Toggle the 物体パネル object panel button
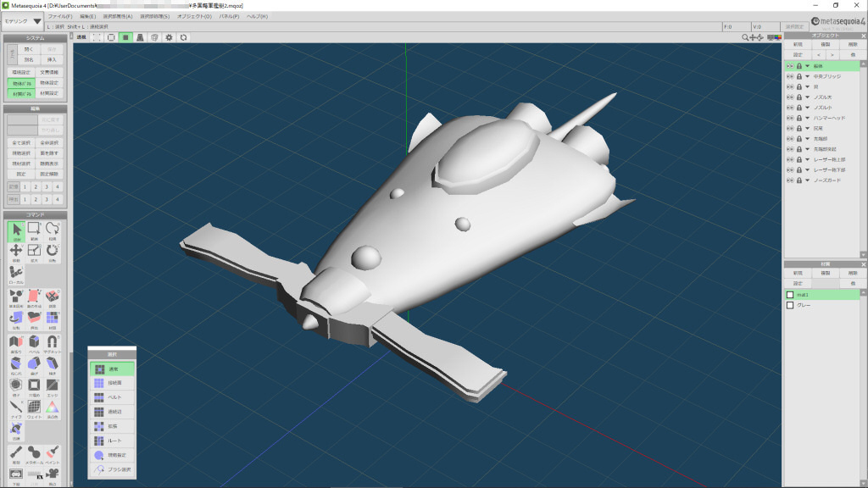This screenshot has height=488, width=868. (x=21, y=83)
